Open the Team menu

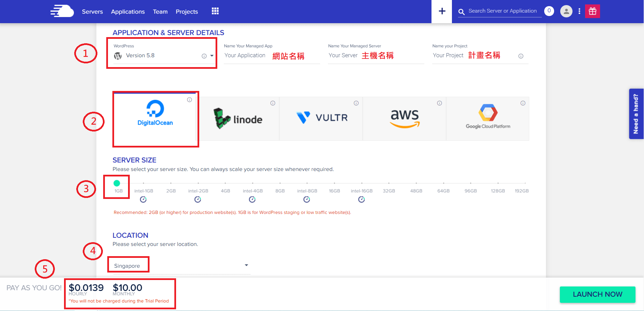160,12
